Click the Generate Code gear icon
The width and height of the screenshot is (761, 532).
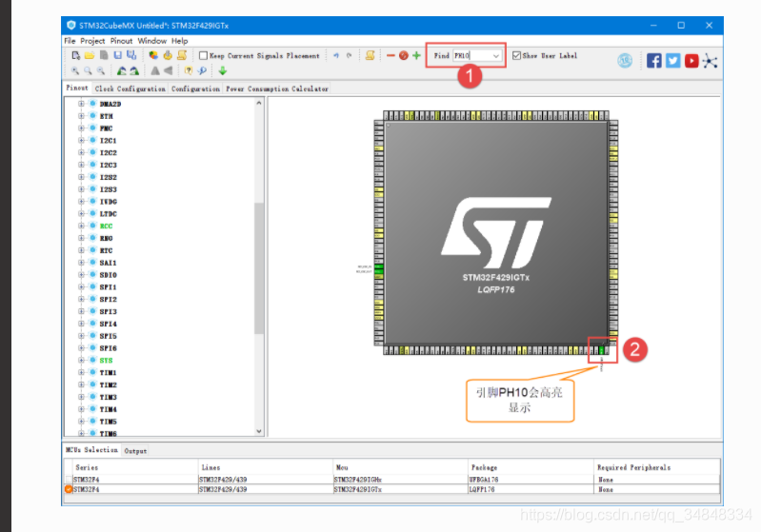(168, 55)
